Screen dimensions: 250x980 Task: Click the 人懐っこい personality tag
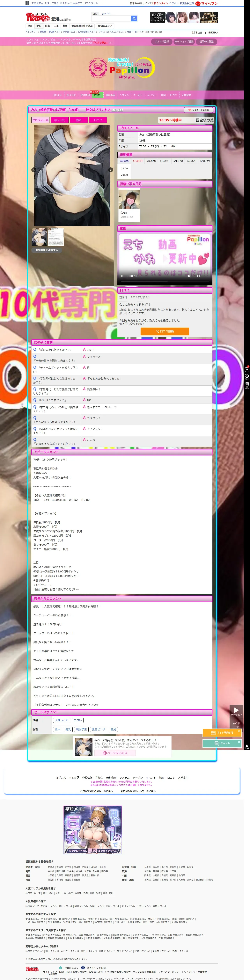[62, 720]
